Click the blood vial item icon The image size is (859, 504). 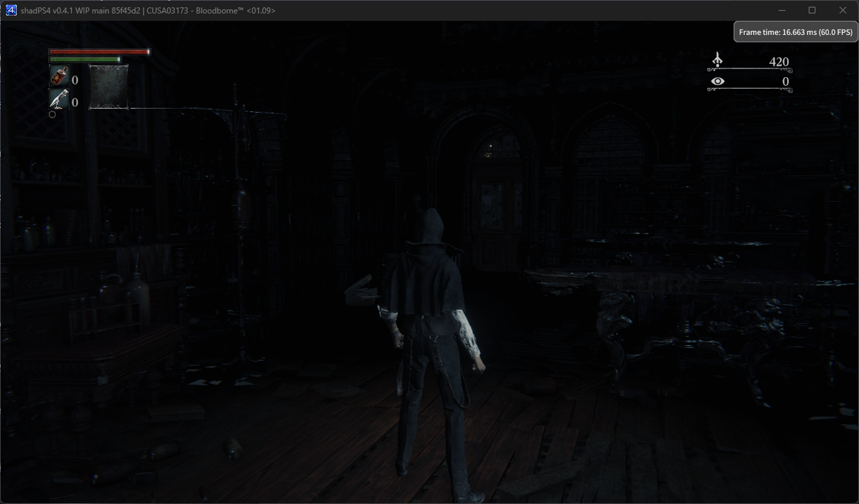pyautogui.click(x=59, y=77)
